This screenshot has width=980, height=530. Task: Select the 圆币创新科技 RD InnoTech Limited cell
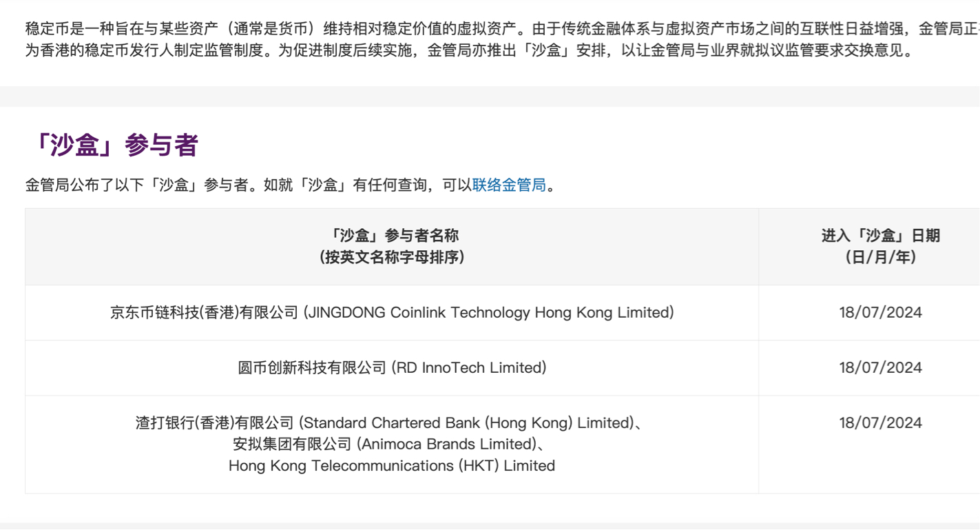click(392, 367)
